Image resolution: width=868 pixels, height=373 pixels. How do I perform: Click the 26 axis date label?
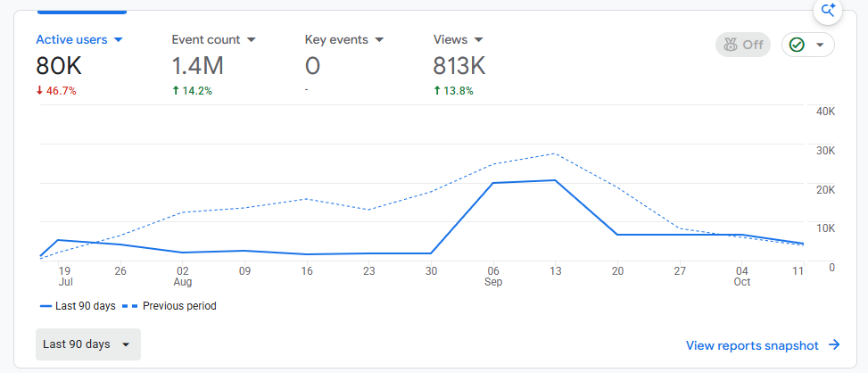point(120,271)
